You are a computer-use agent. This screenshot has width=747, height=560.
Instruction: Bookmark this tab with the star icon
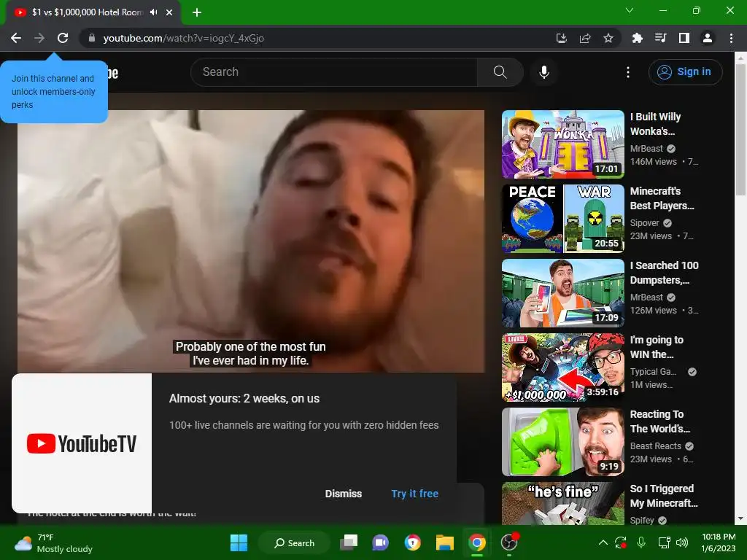pyautogui.click(x=608, y=38)
